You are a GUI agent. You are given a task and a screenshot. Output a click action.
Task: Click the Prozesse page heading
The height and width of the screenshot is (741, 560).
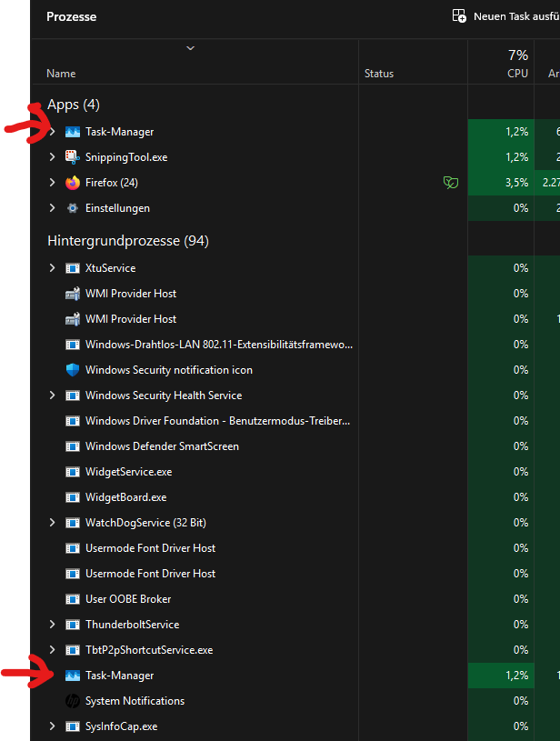click(71, 16)
